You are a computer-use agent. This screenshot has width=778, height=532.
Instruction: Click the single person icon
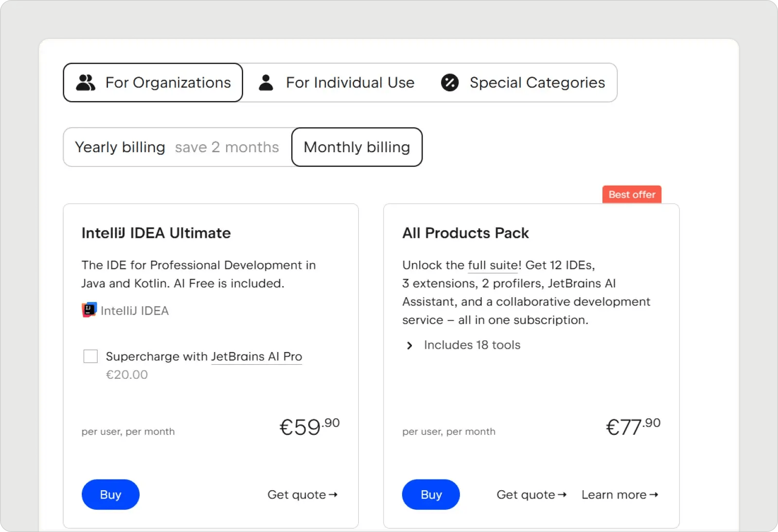(266, 83)
